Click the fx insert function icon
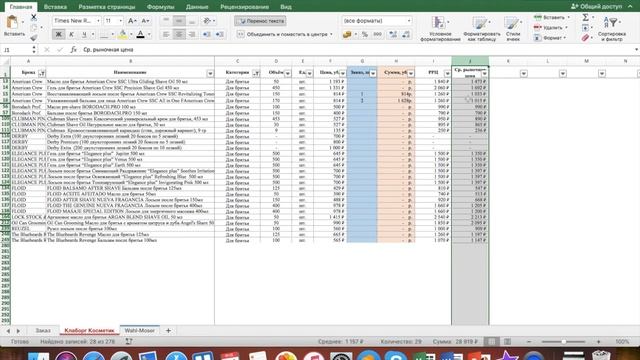The image size is (640, 360). click(x=73, y=49)
